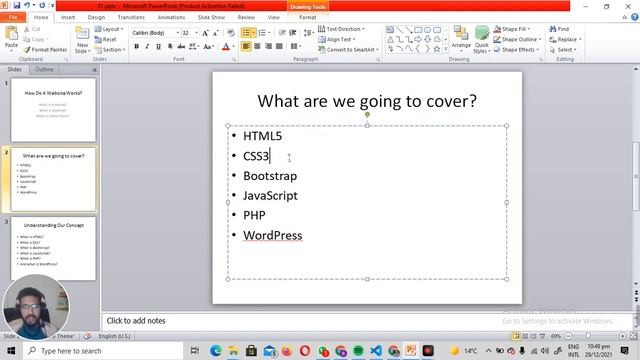Toggle Align Text Right
The width and height of the screenshot is (640, 360).
[x=268, y=47]
